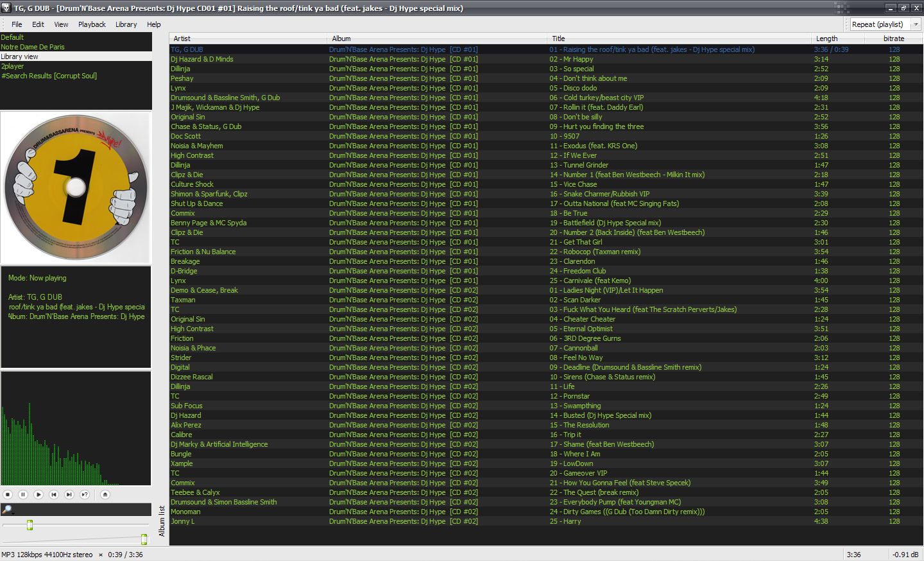The image size is (924, 561).
Task: Select track '02 - Scan Darker'
Action: 575,300
